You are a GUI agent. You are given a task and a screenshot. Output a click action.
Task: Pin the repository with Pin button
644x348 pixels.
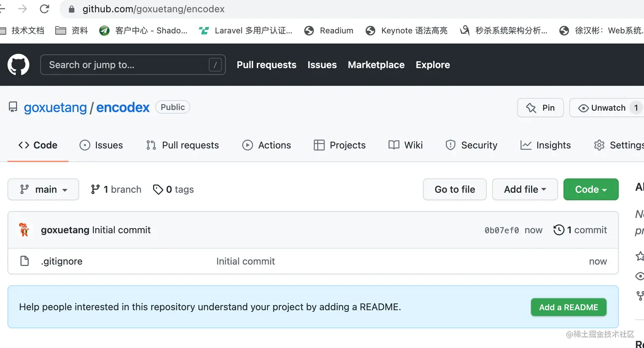(x=540, y=108)
